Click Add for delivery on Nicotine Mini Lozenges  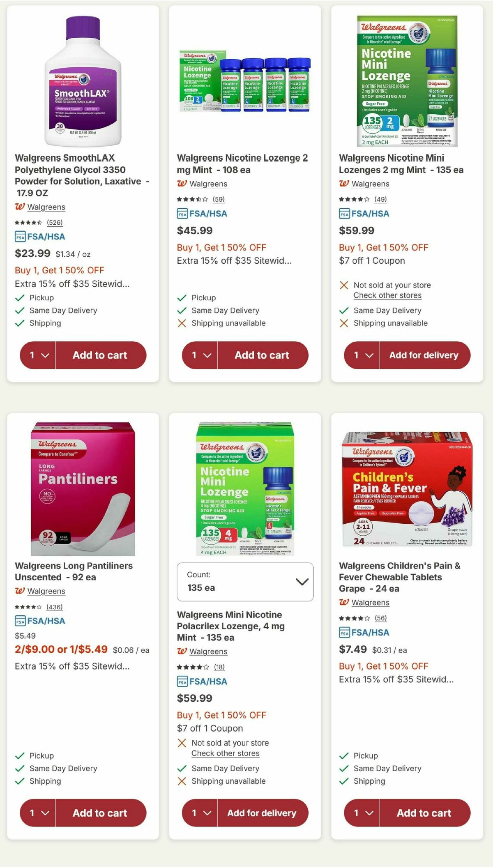(x=425, y=355)
